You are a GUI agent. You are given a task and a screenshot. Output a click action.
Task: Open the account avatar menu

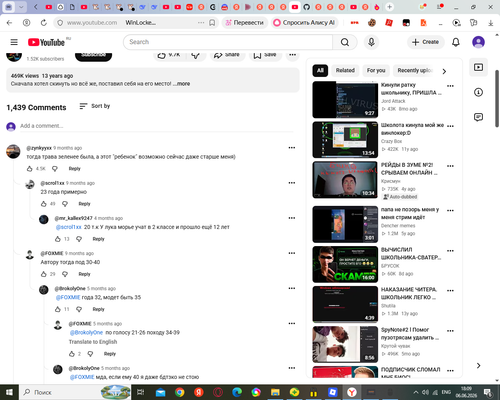point(478,42)
